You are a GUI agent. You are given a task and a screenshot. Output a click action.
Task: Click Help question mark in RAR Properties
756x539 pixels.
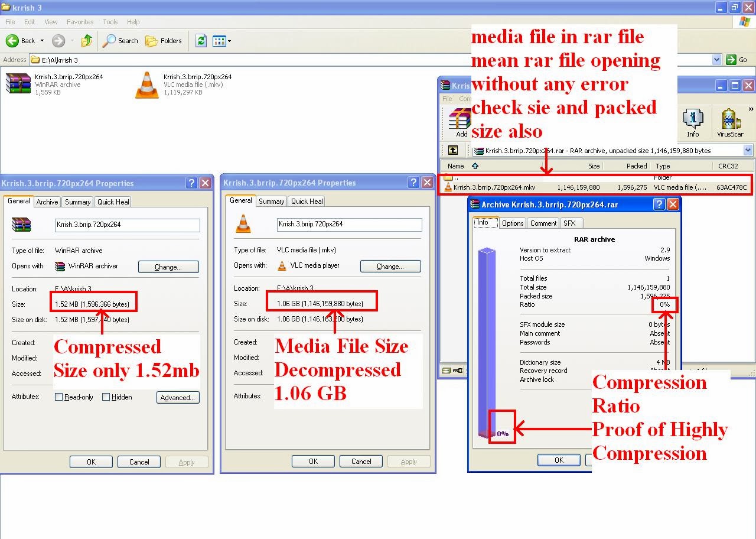click(x=191, y=183)
